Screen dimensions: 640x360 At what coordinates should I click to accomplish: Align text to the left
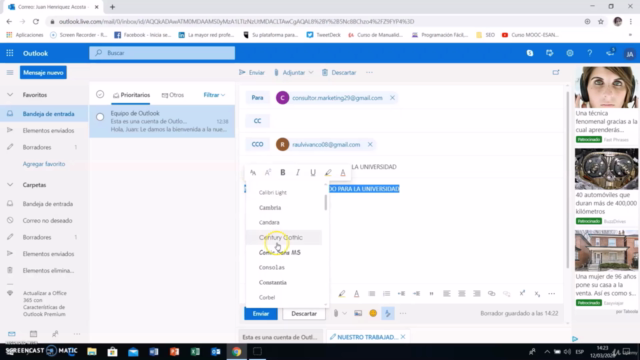click(x=447, y=293)
